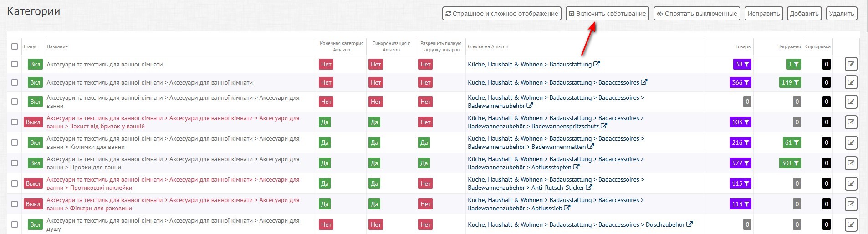Filter by the 103 products badge
Viewport: 868px width, 234px height.
point(740,122)
